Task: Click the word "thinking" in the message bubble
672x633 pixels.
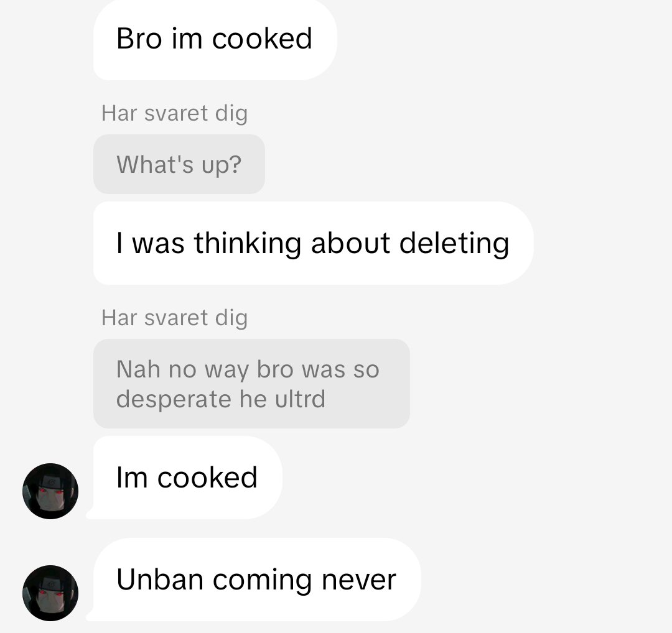Action: (247, 244)
